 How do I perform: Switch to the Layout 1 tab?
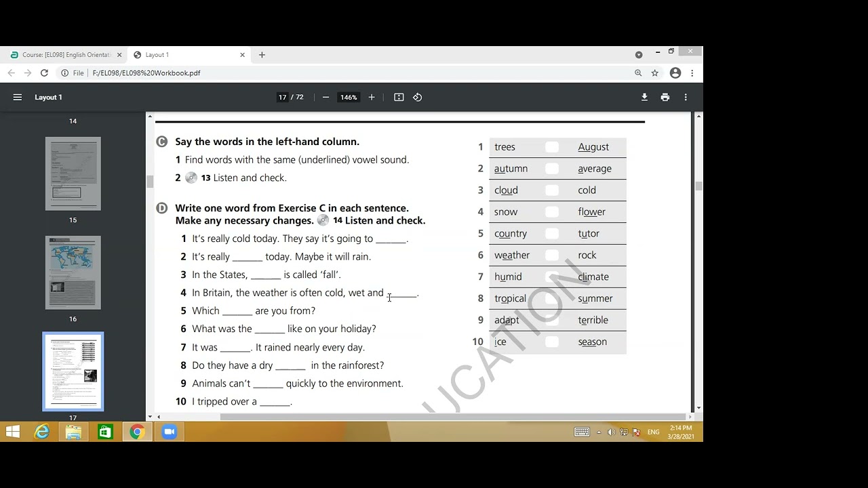[x=189, y=55]
